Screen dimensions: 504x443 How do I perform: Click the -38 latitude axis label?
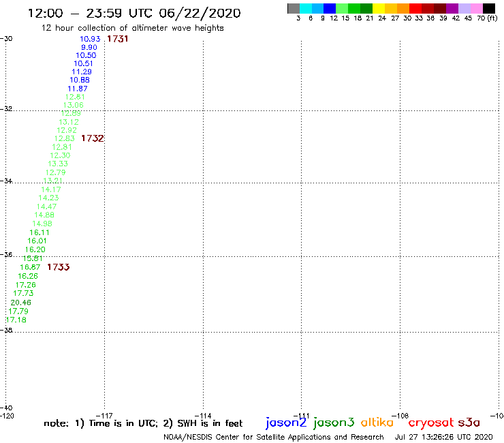(x=6, y=331)
